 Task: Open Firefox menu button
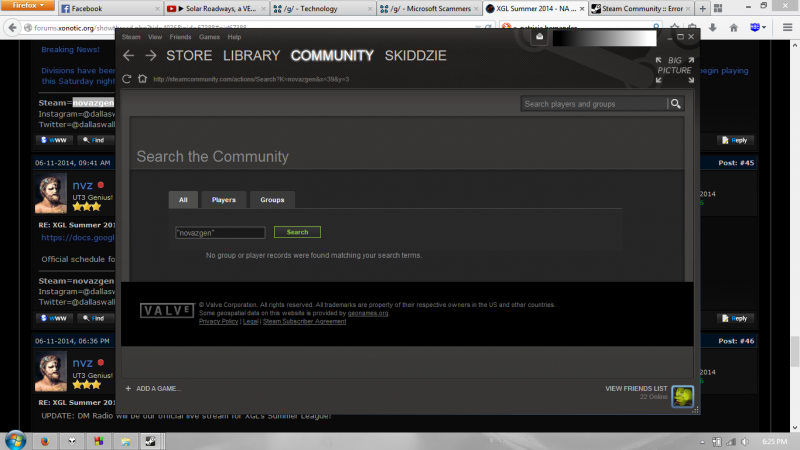click(27, 5)
